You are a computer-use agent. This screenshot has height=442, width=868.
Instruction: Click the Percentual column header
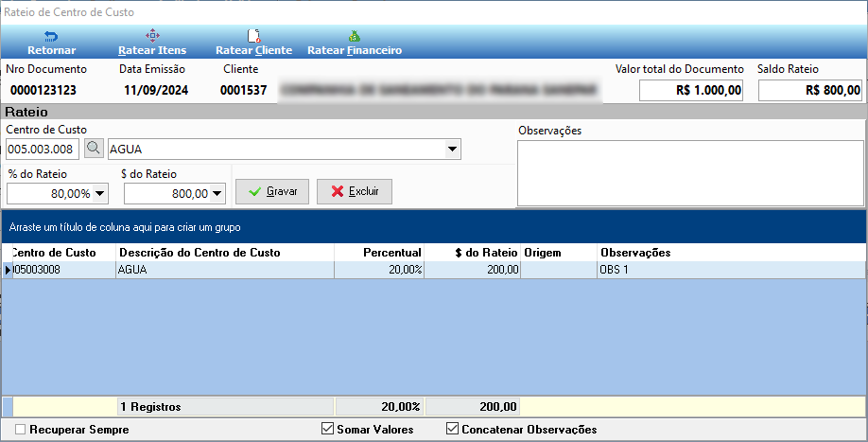click(379, 253)
